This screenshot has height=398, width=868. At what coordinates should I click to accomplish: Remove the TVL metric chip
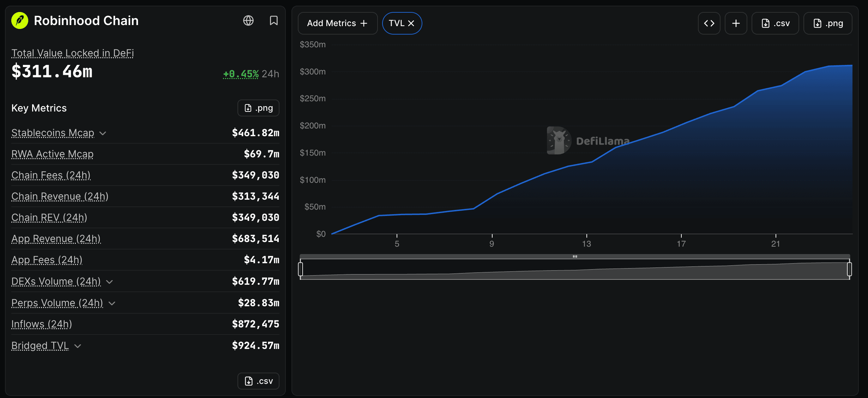tap(411, 23)
